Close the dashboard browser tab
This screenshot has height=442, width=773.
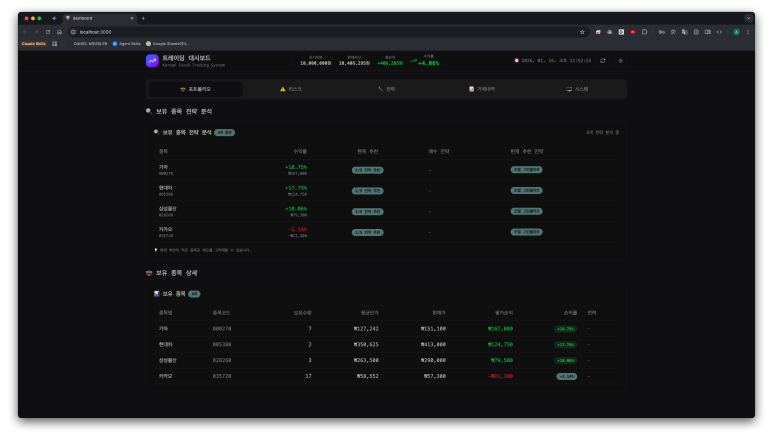point(132,18)
